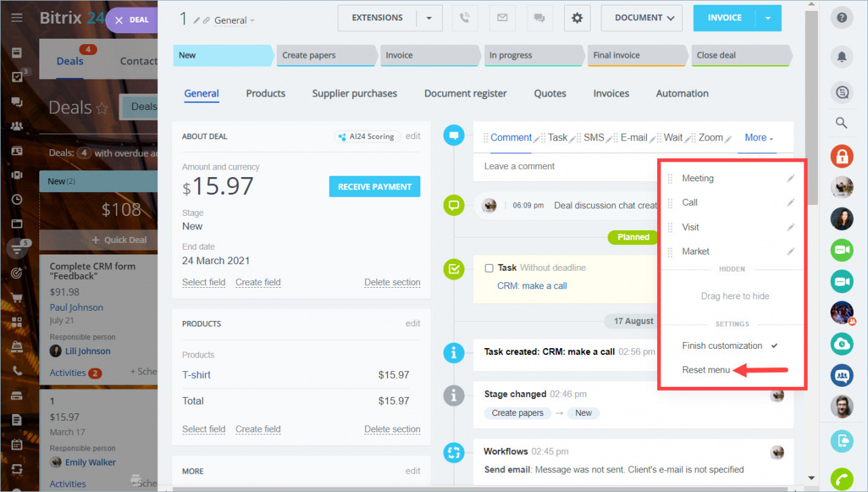Click edit in the Products section header
Image resolution: width=868 pixels, height=492 pixels.
(x=413, y=324)
